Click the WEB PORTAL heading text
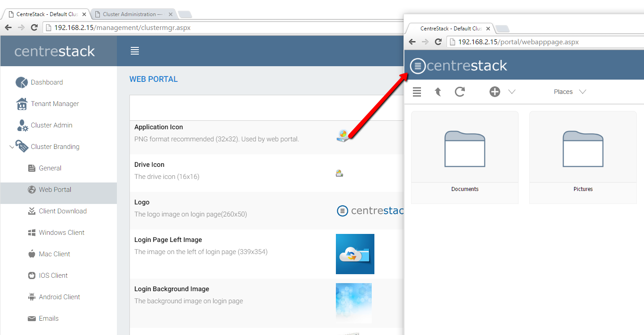This screenshot has width=644, height=335. (x=154, y=79)
